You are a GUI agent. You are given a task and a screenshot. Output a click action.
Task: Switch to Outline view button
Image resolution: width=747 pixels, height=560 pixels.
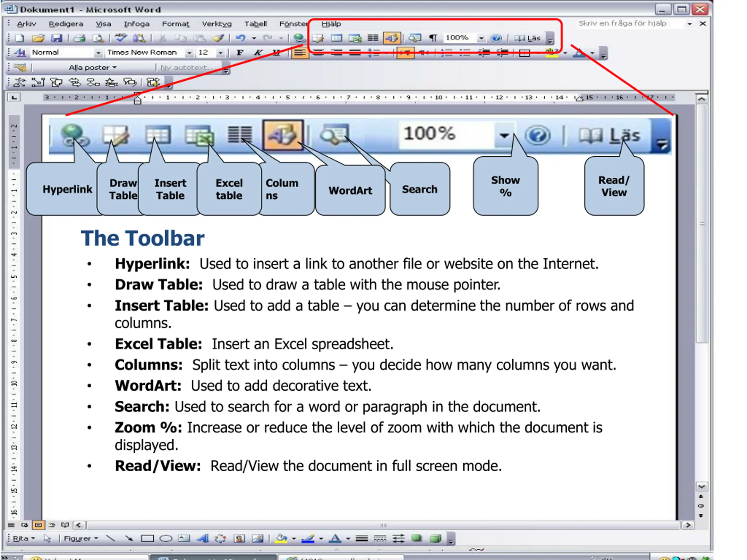click(x=52, y=525)
